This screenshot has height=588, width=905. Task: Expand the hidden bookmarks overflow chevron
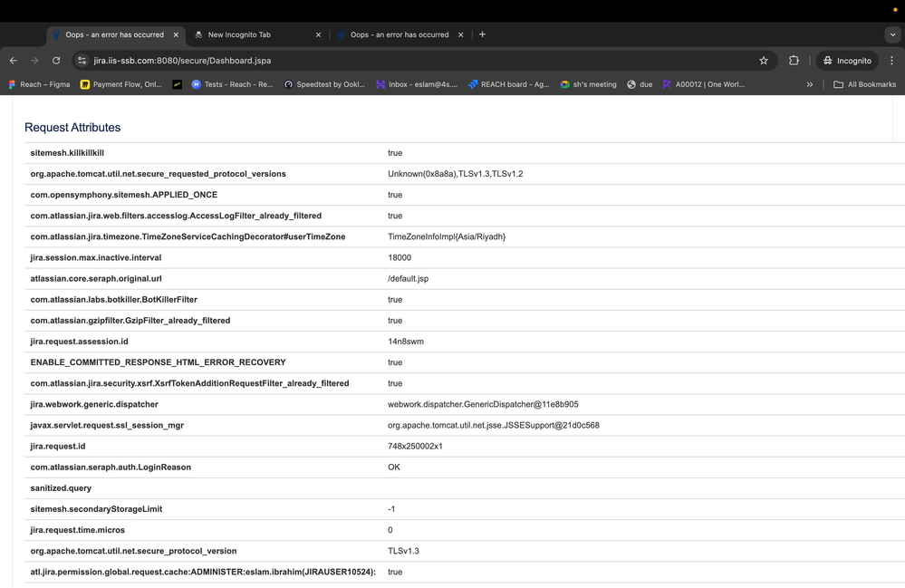coord(810,84)
